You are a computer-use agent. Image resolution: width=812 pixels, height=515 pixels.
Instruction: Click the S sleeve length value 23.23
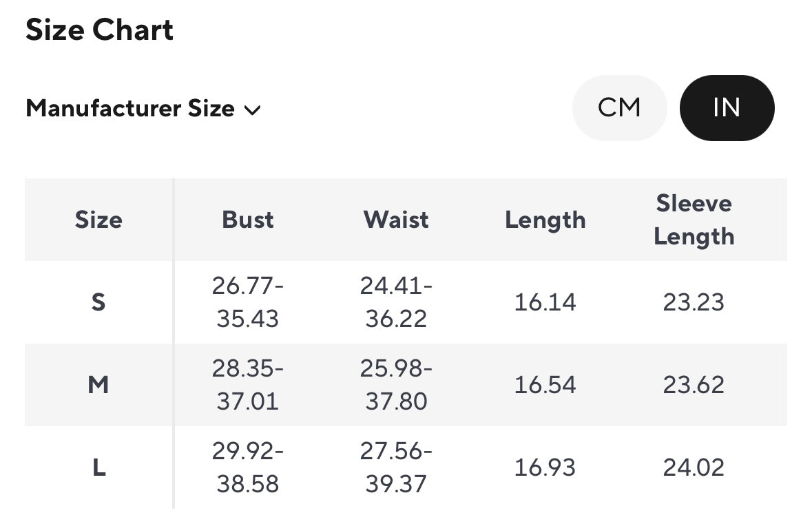694,302
